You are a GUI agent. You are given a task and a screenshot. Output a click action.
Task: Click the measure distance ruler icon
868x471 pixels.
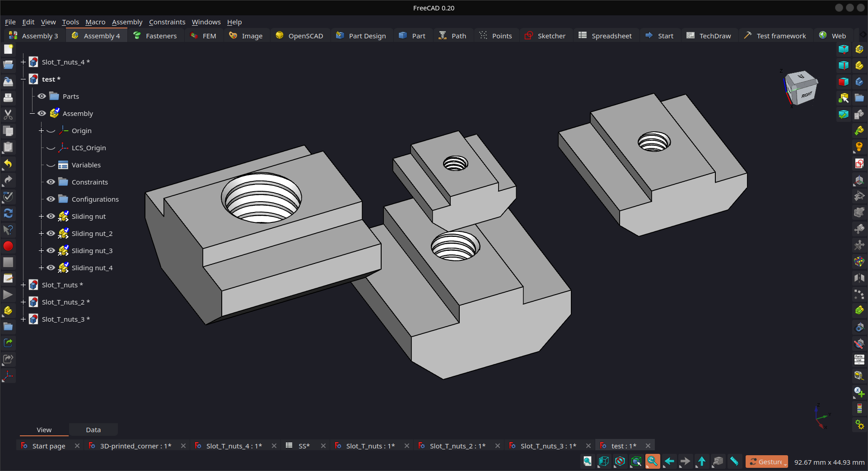coord(734,461)
